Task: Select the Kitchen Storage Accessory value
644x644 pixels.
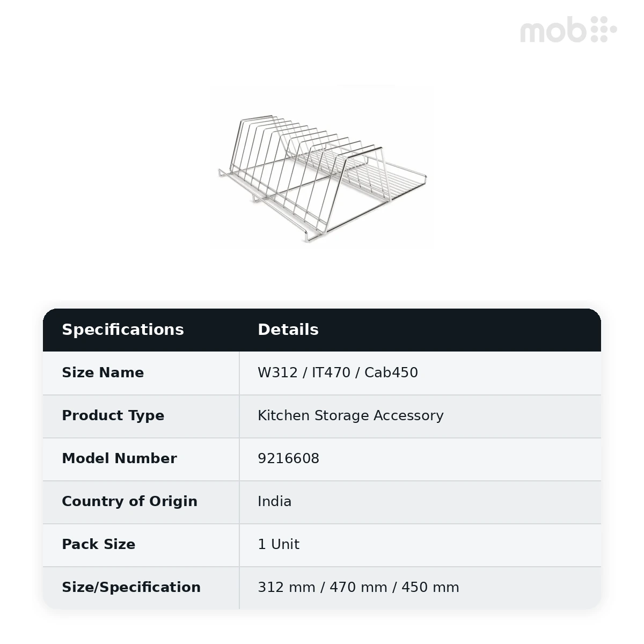Action: pyautogui.click(x=350, y=415)
